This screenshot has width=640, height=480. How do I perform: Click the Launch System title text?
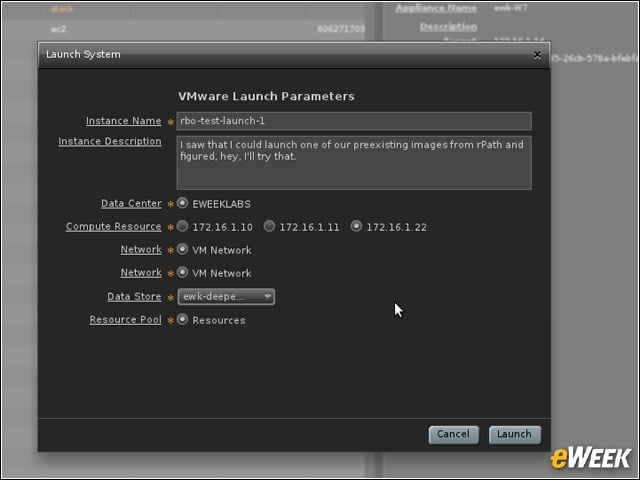click(83, 54)
